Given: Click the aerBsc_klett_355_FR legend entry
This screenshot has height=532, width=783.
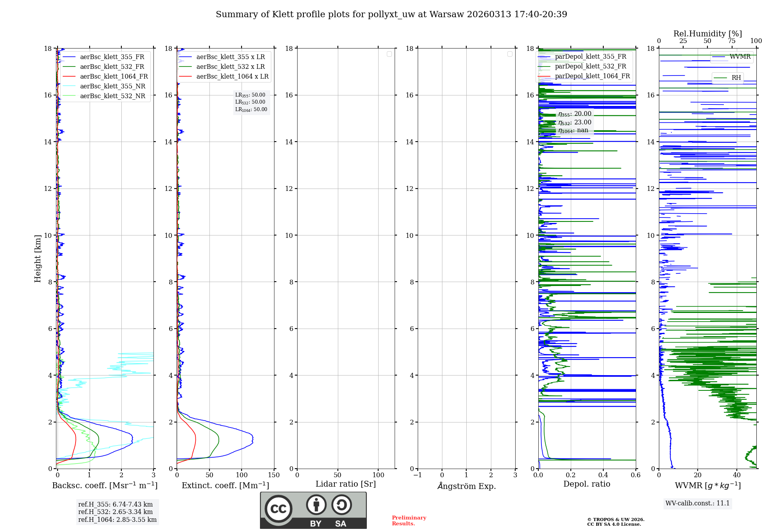Looking at the screenshot, I should 112,57.
